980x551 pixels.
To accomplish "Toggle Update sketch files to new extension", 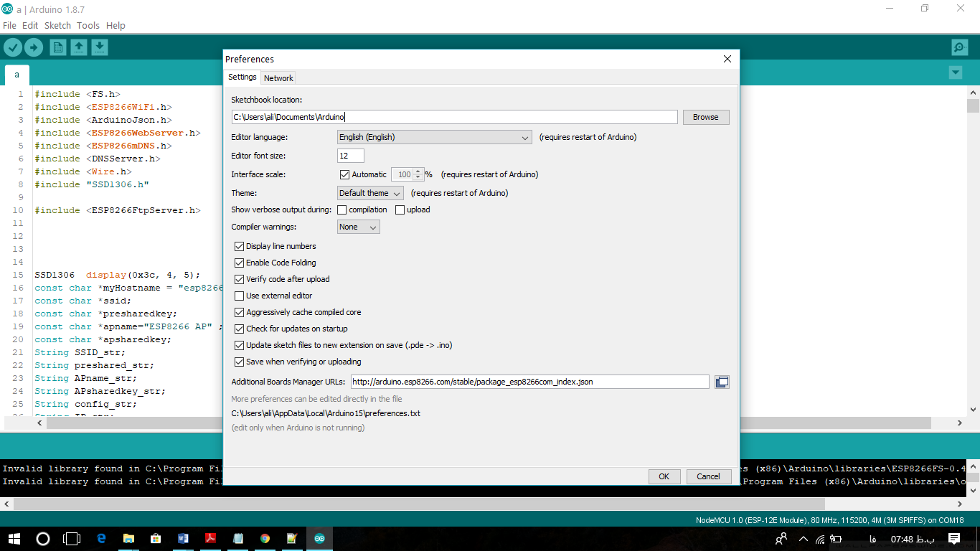I will 240,345.
